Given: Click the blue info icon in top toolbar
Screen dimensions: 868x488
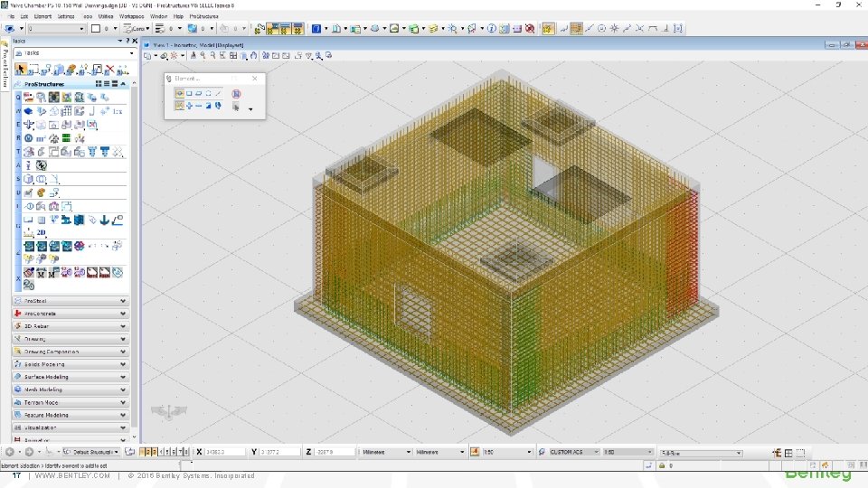Looking at the screenshot, I should [x=491, y=28].
